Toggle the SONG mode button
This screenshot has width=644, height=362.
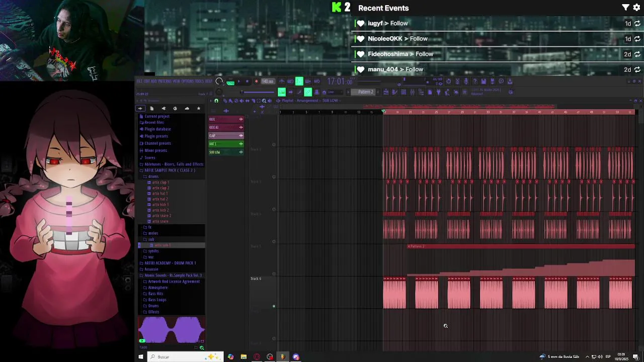pyautogui.click(x=230, y=83)
